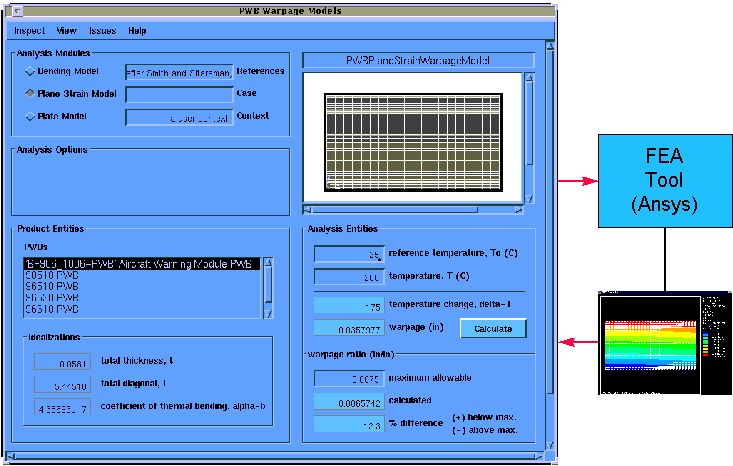
Task: Open the window menu button in title bar
Action: coord(14,11)
